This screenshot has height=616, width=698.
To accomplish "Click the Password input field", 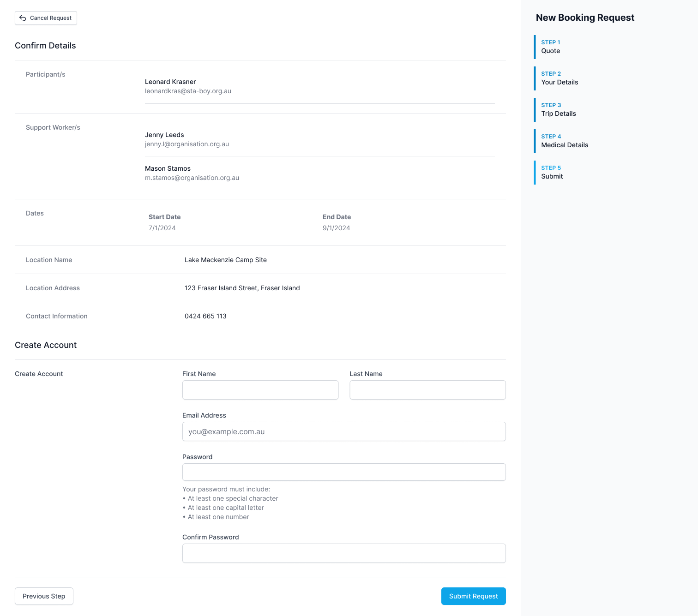I will (344, 472).
